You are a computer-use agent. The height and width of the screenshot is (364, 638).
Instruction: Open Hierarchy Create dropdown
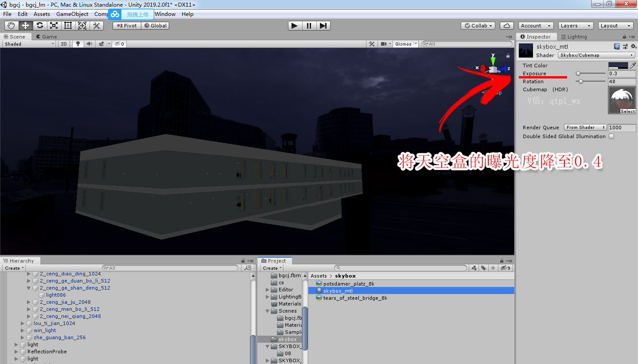coord(14,268)
